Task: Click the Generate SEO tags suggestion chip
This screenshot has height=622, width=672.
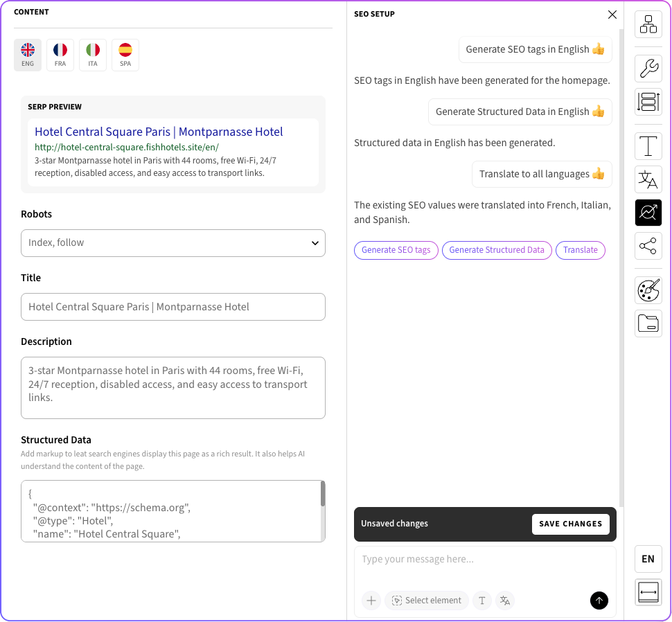Action: coord(396,250)
